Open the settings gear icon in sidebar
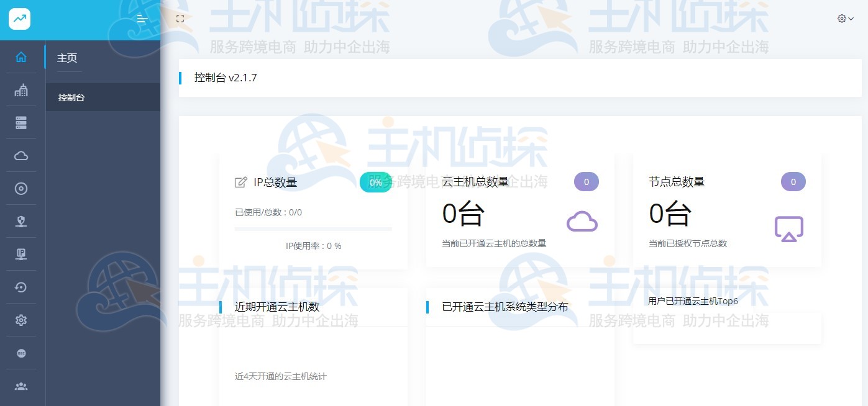Viewport: 868px width, 406px height. coord(21,320)
